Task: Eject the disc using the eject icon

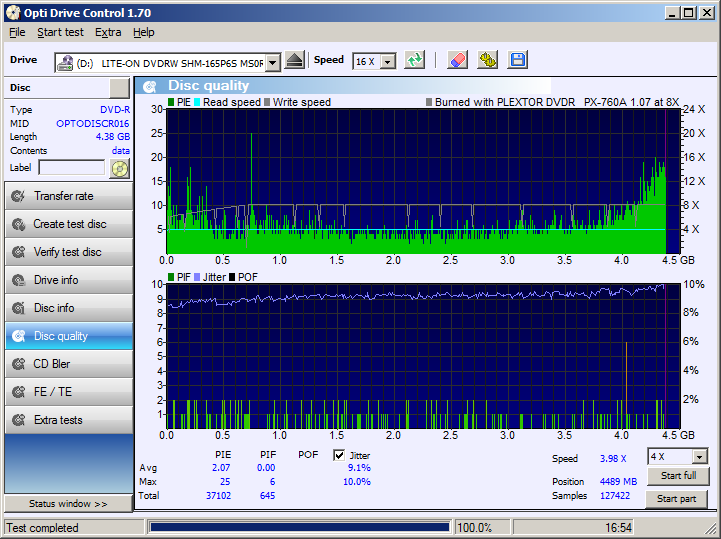Action: (294, 60)
